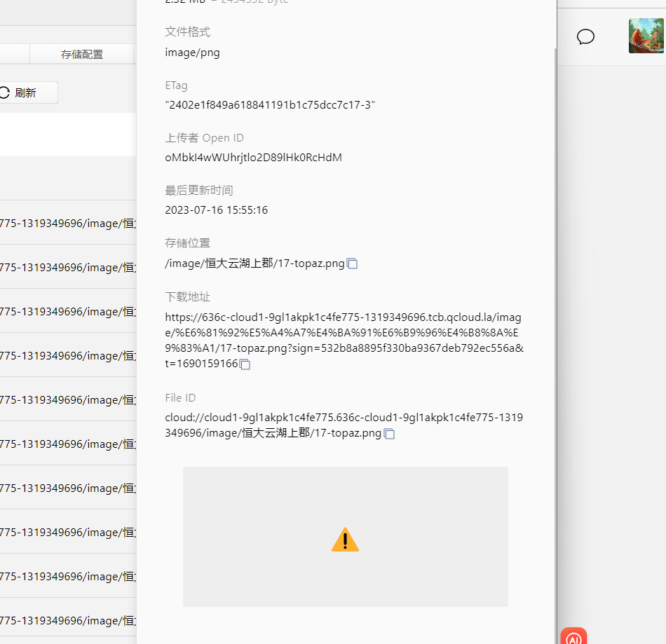Click the File ID cloud:// text
The height and width of the screenshot is (644, 666).
tap(344, 425)
